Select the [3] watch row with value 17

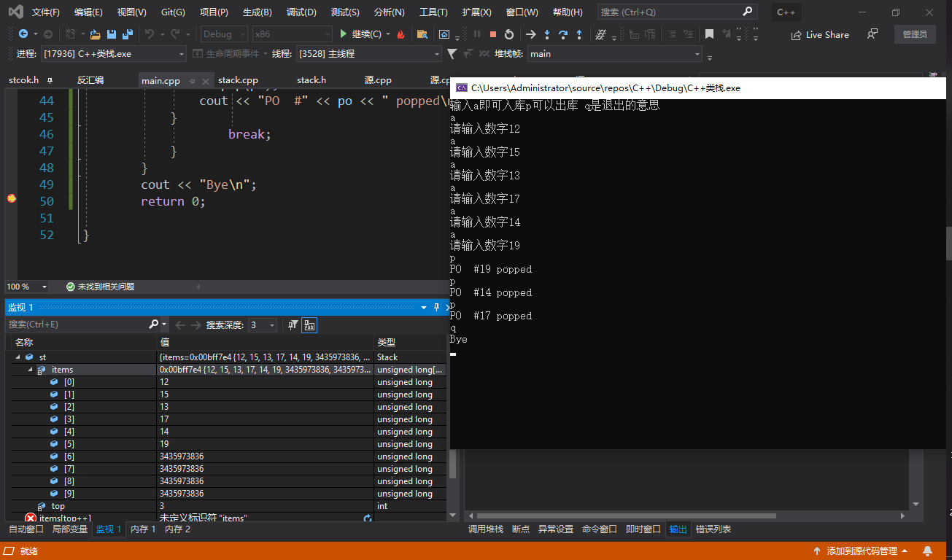pyautogui.click(x=228, y=419)
